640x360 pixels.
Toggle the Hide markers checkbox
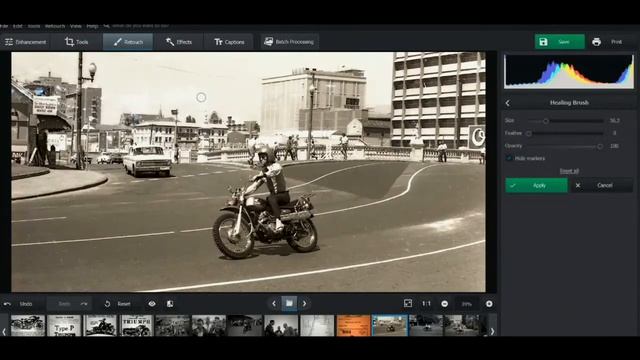[509, 158]
